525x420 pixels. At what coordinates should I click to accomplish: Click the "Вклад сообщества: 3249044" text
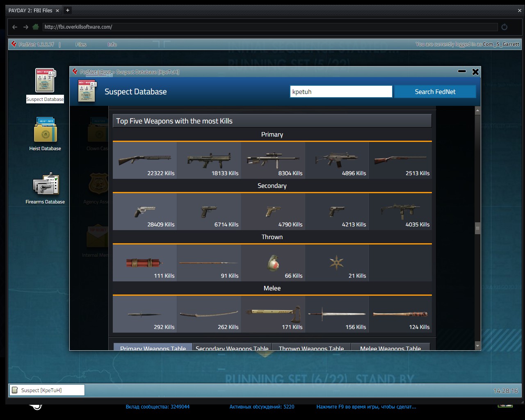pos(157,407)
